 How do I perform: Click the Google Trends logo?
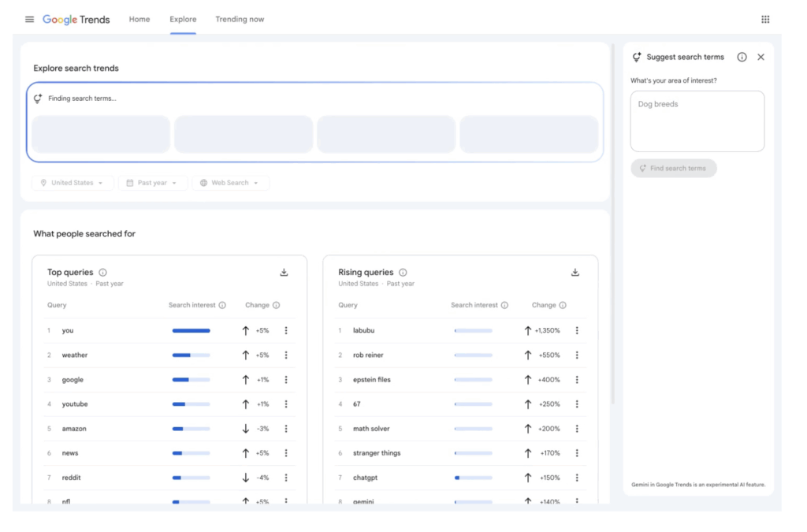coord(76,19)
